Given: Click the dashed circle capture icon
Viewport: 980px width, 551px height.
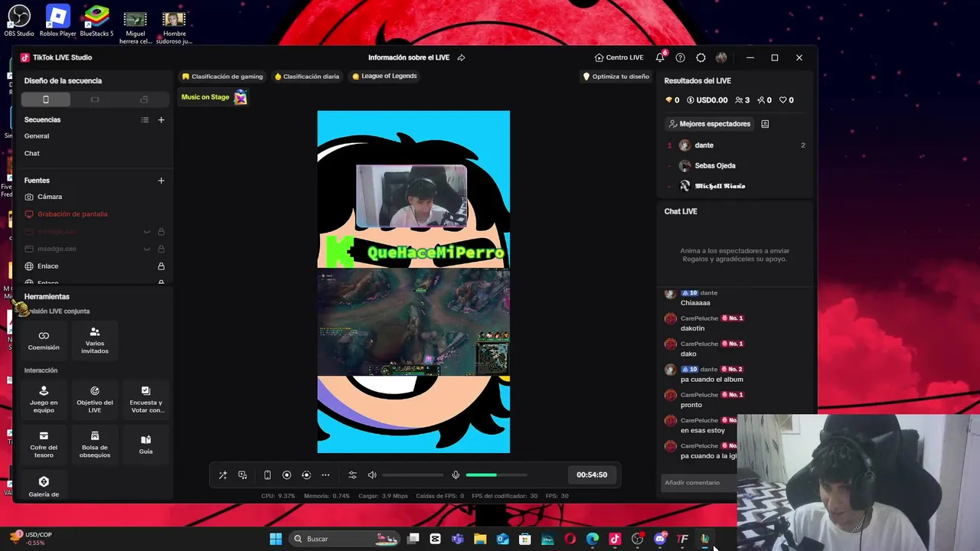Looking at the screenshot, I should (x=306, y=474).
